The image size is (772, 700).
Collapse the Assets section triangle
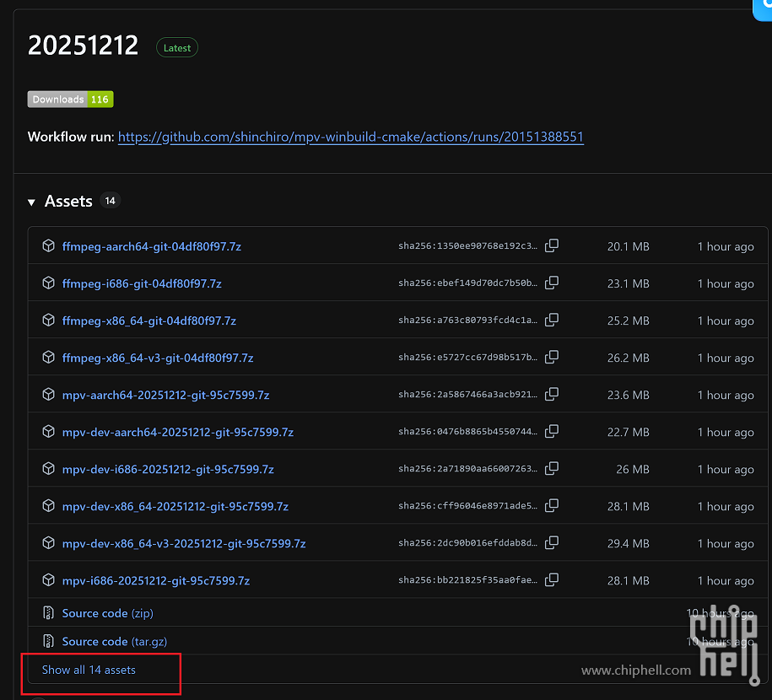pos(32,202)
